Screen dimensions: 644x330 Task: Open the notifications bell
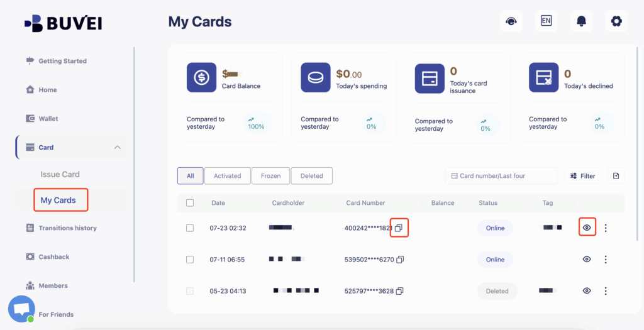(x=581, y=21)
